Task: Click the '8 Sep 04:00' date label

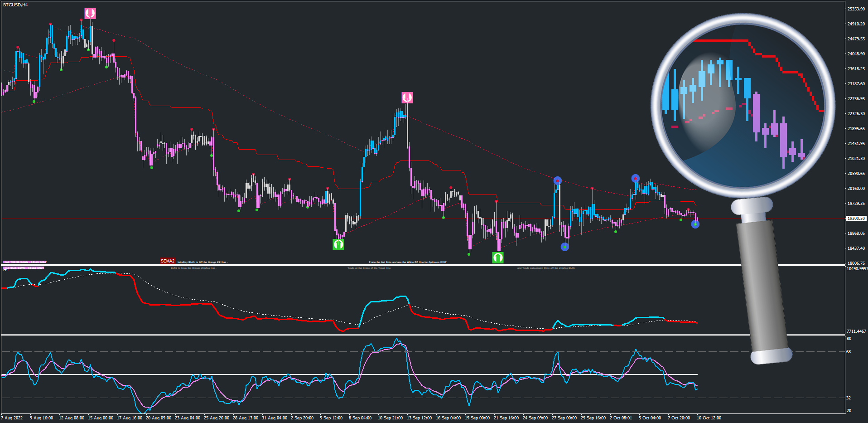Action: (x=360, y=418)
